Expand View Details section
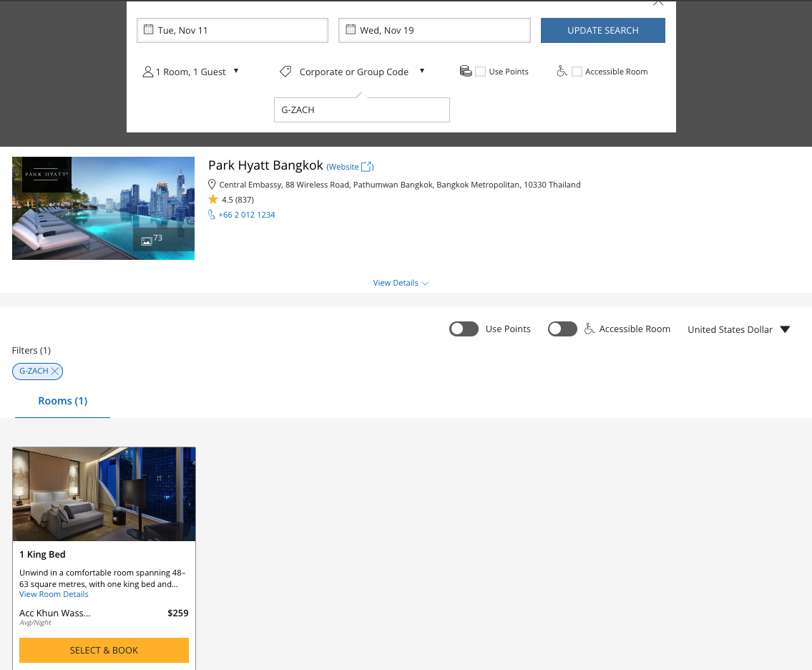The image size is (812, 670). click(401, 283)
